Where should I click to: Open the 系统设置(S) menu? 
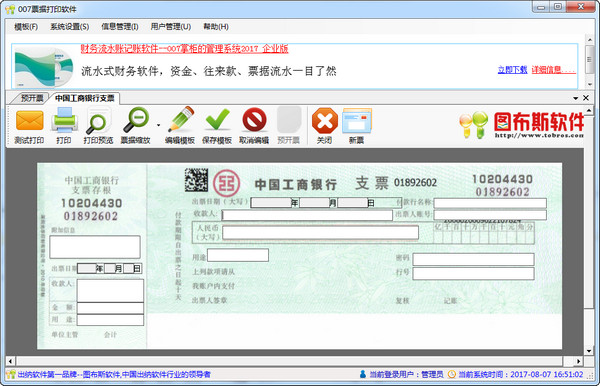tap(70, 27)
